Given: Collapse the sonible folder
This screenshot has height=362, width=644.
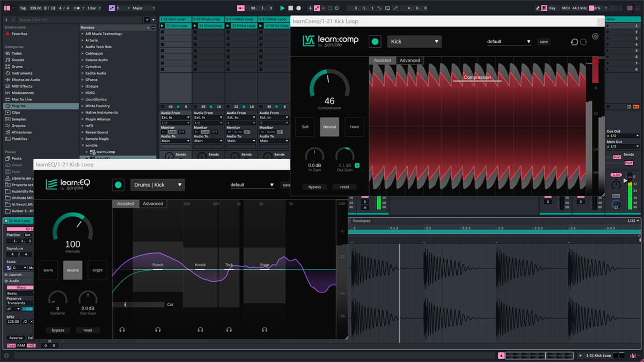Looking at the screenshot, I should click(x=83, y=145).
